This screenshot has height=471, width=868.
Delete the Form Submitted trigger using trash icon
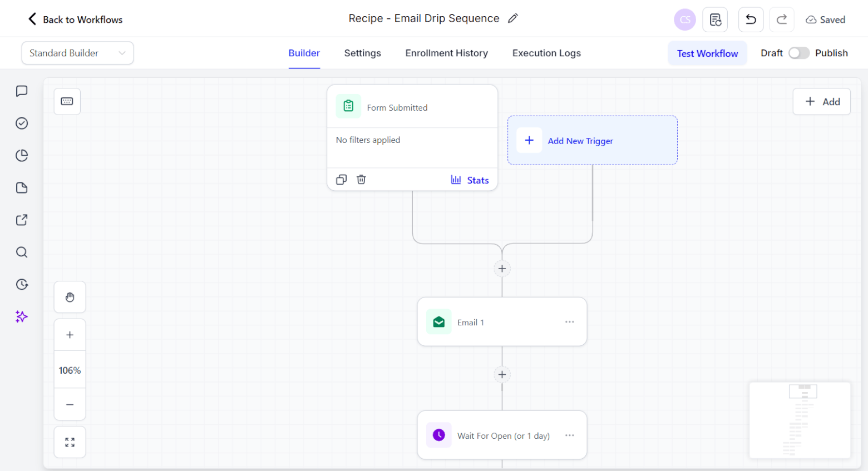tap(361, 179)
